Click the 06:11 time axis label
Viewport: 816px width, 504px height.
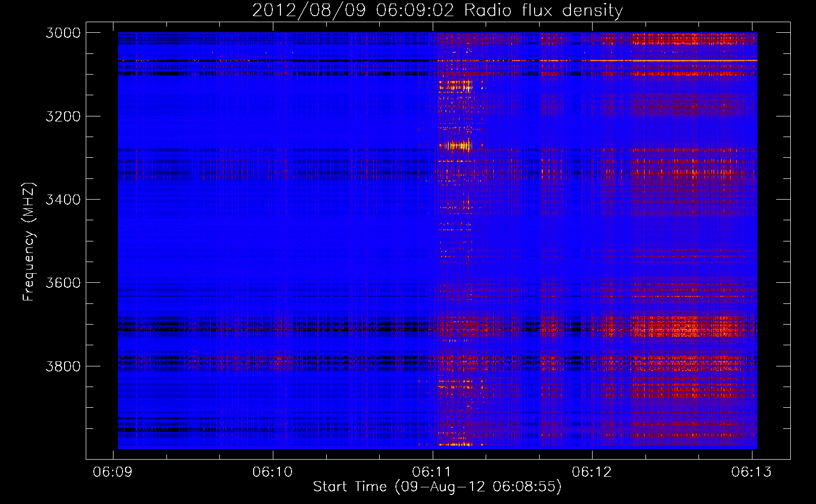point(432,472)
